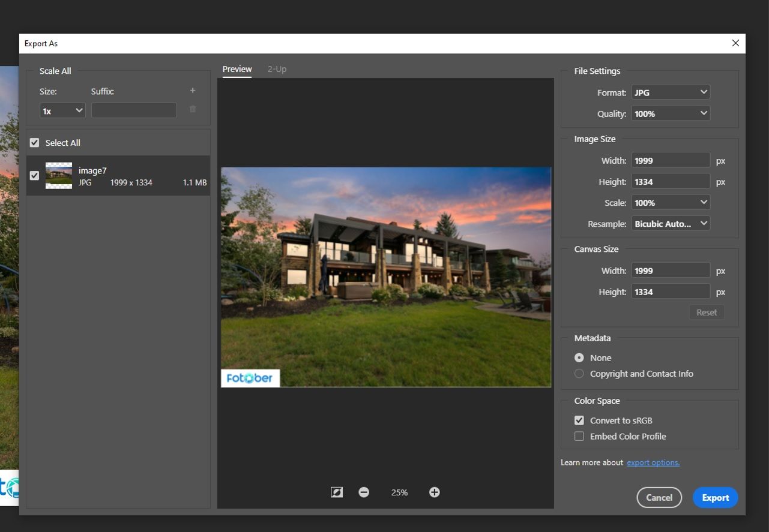Zoom in preview with plus icon

pos(435,492)
